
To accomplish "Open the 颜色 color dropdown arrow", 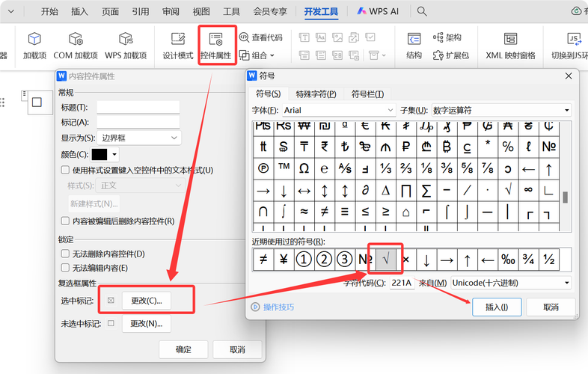I will (114, 154).
